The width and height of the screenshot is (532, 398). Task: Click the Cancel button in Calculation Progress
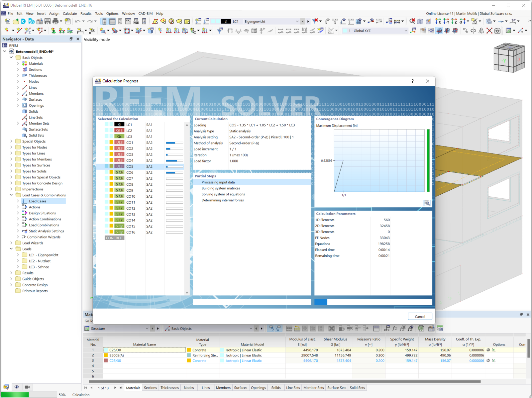click(x=420, y=316)
